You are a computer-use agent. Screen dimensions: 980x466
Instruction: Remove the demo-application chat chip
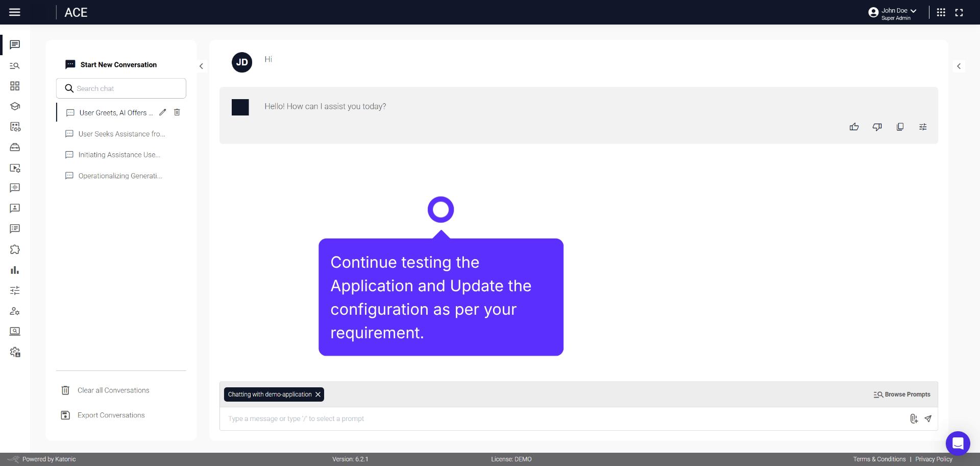(317, 394)
